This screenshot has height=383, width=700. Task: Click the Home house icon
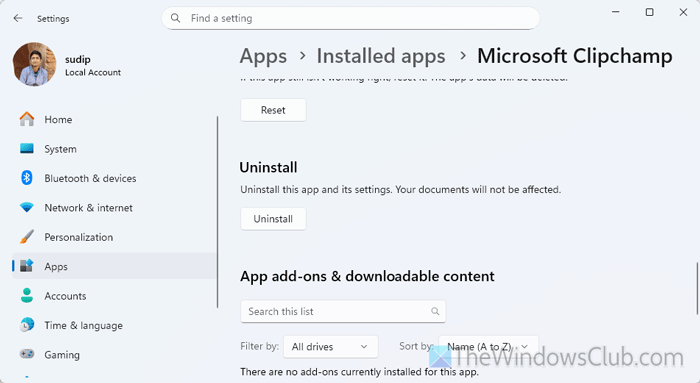point(27,119)
